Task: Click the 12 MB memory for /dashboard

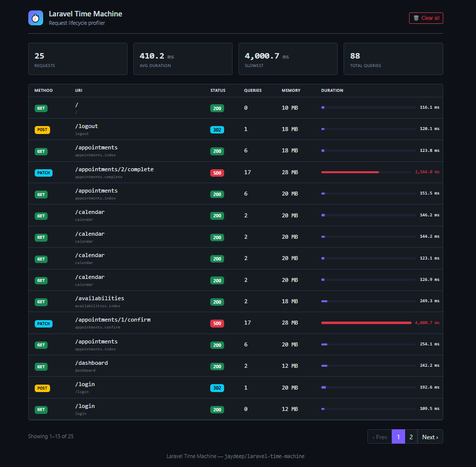Action: (290, 366)
